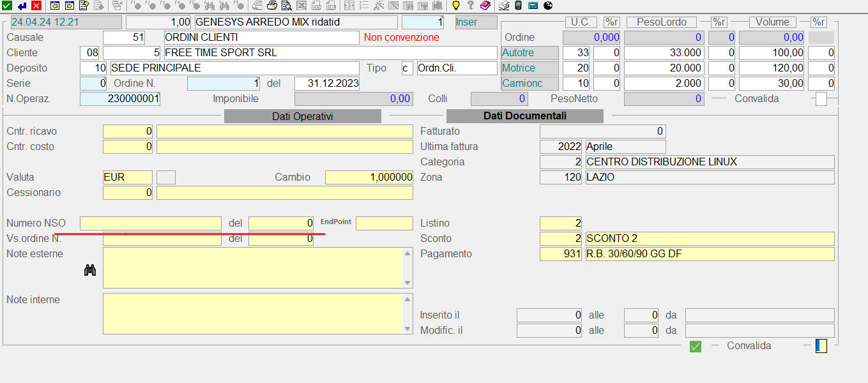Toggle the blue box after bottom Convalida
This screenshot has width=868, height=383.
pyautogui.click(x=821, y=346)
